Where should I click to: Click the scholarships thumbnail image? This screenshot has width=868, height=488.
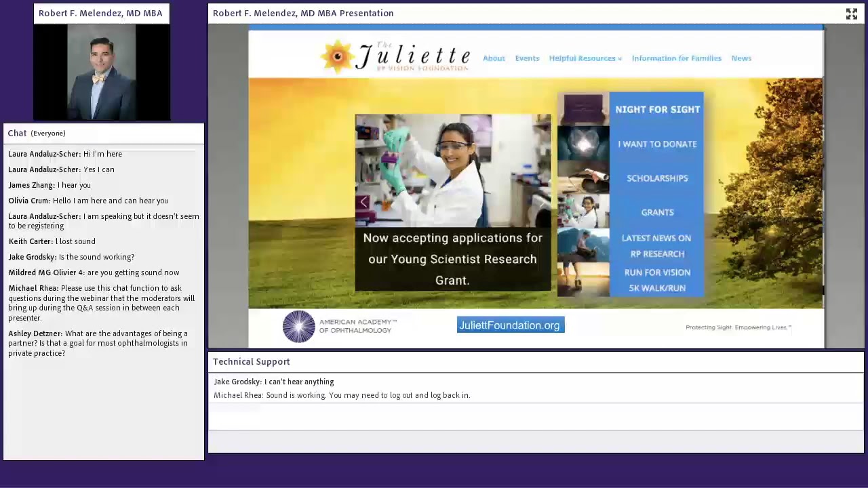point(583,177)
